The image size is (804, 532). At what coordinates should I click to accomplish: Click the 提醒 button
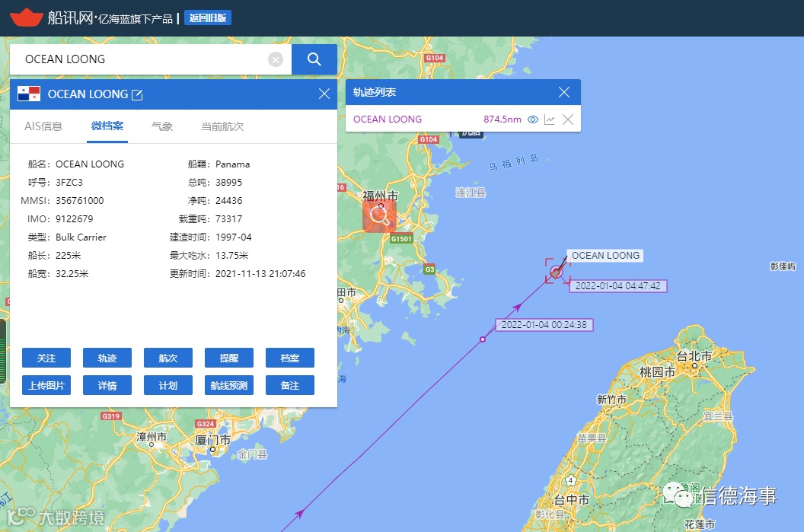pyautogui.click(x=229, y=358)
